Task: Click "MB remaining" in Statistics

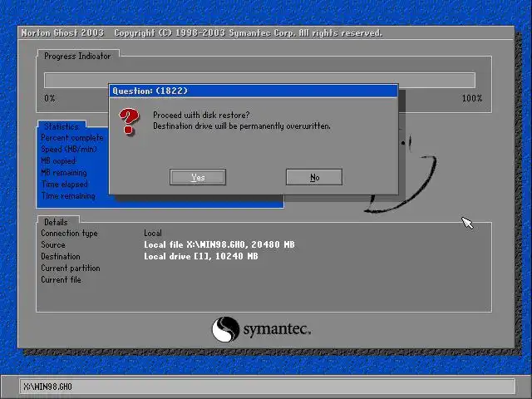Action: point(64,172)
